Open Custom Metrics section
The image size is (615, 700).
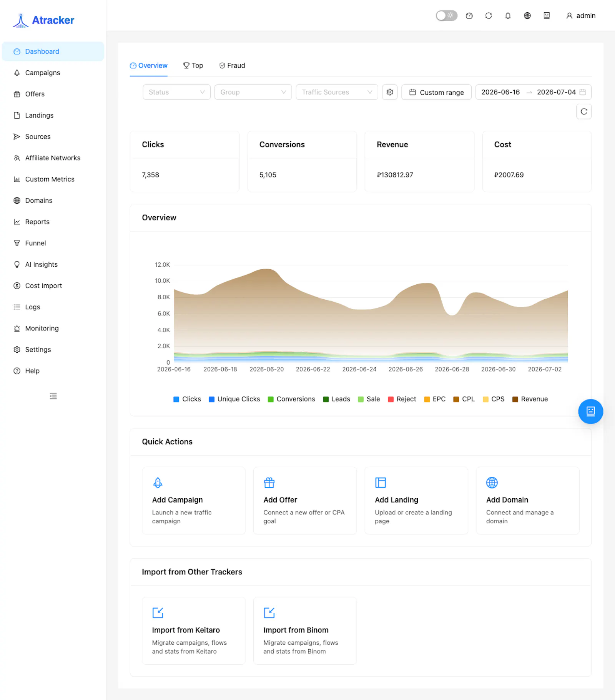click(x=53, y=179)
